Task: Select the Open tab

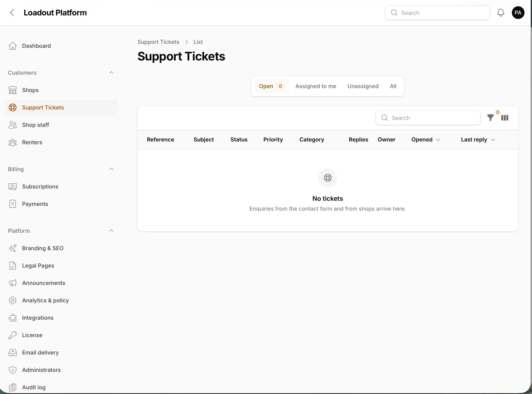Action: pyautogui.click(x=272, y=86)
